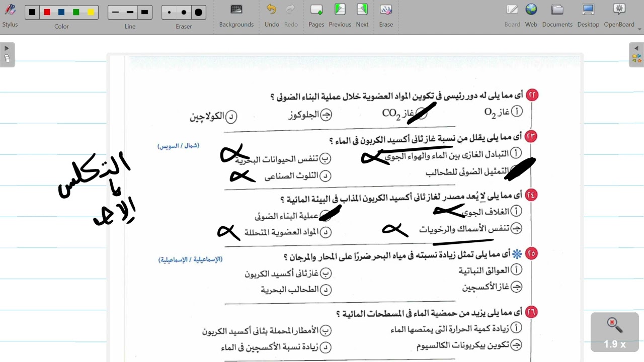Click the option 'تكوين بيكربونات الكالسيوم'
This screenshot has width=644, height=362.
(x=469, y=345)
